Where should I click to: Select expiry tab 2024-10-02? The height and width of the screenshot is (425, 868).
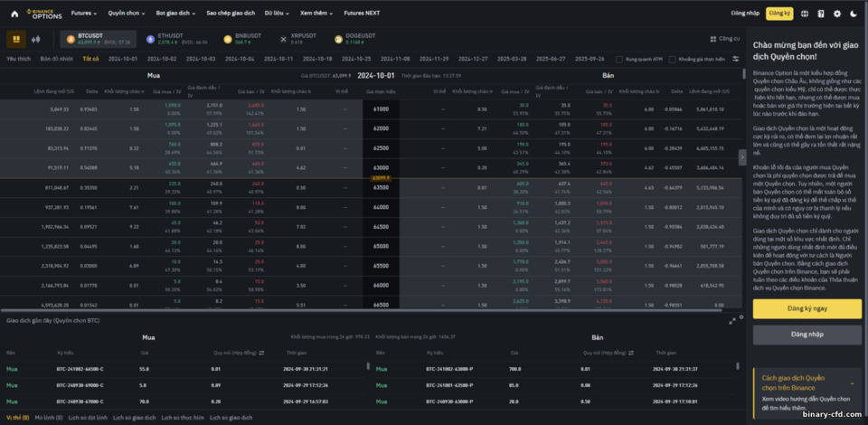tap(162, 59)
